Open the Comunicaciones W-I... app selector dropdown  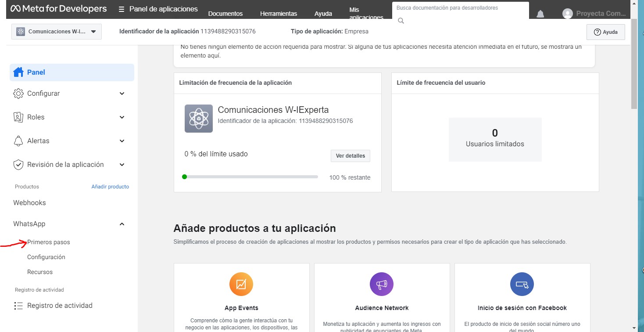[57, 32]
